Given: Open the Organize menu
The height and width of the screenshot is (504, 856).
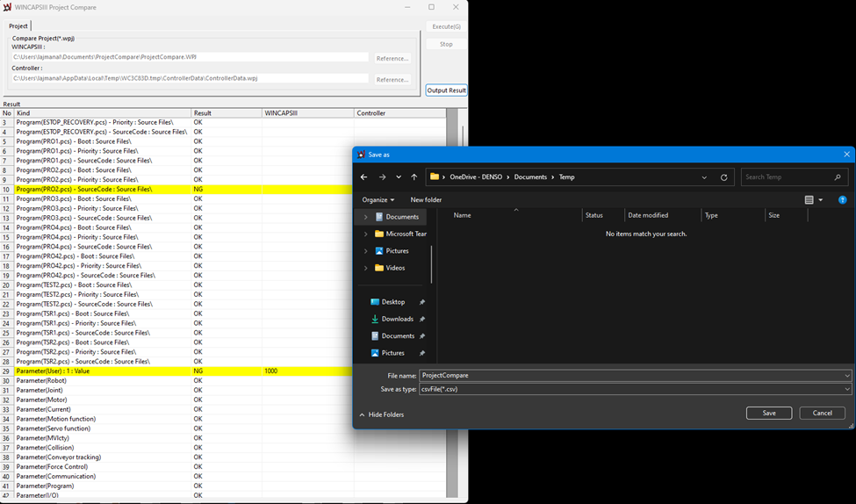Looking at the screenshot, I should pos(378,200).
